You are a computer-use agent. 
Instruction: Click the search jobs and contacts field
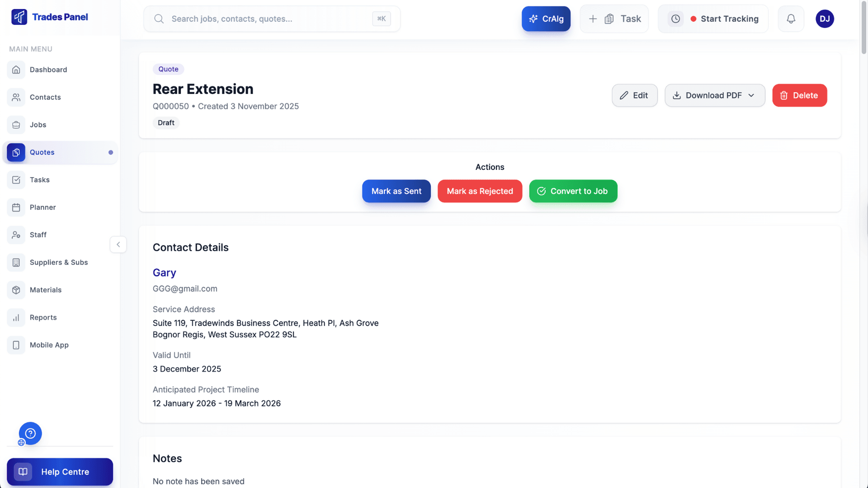pyautogui.click(x=271, y=19)
